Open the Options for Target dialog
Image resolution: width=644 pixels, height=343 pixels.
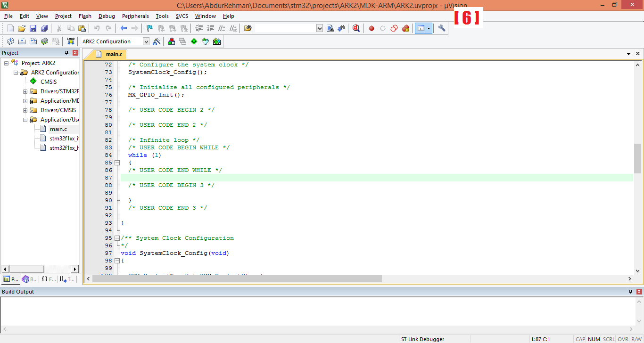tap(157, 41)
